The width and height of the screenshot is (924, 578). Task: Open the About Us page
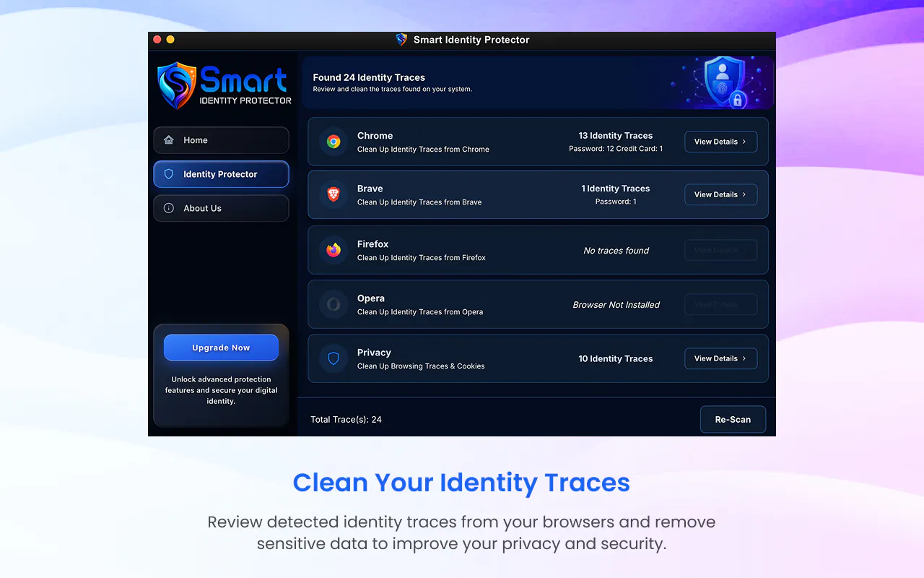tap(221, 208)
